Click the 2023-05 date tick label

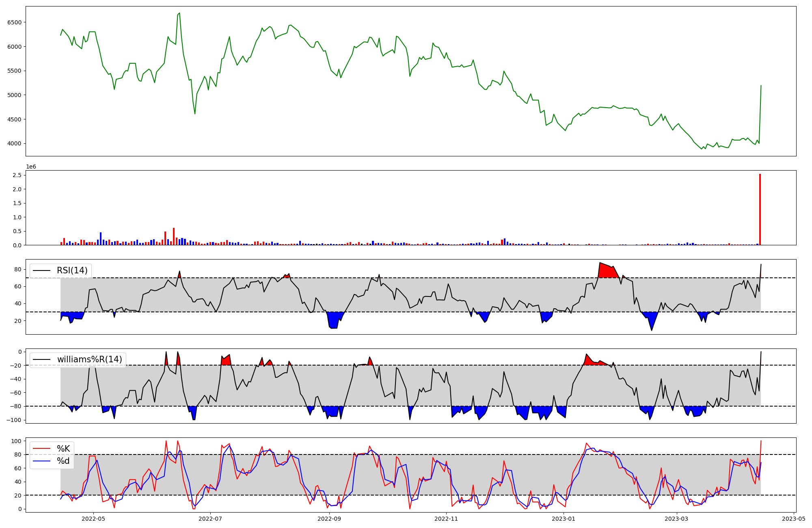(793, 518)
